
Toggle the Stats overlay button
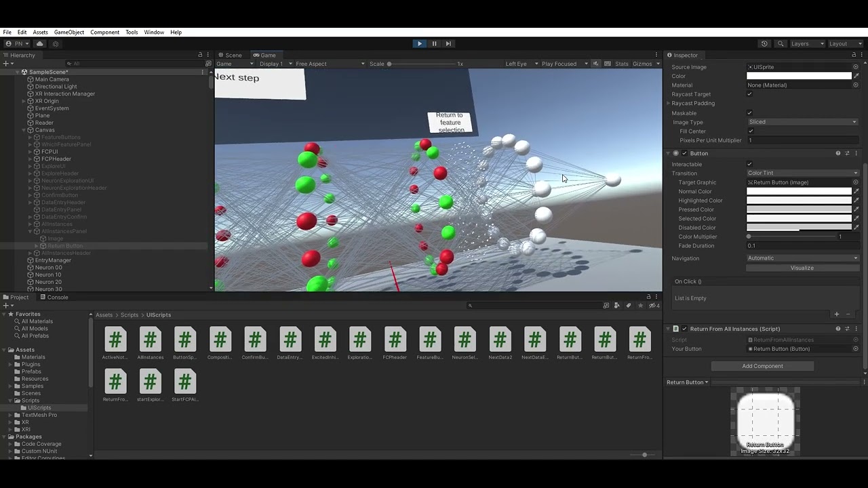[x=622, y=64]
